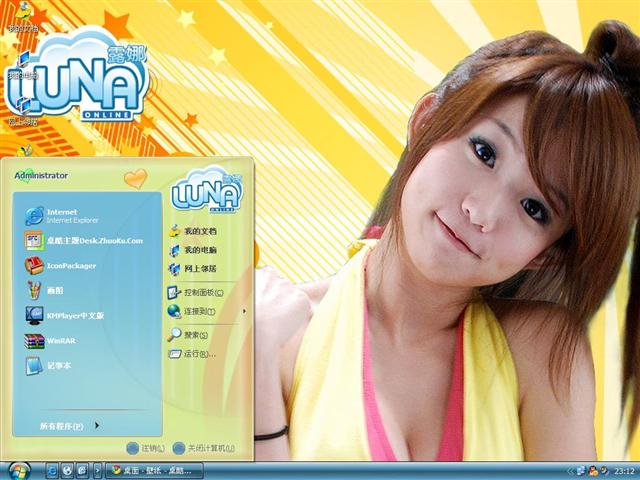Open the 23:12 taskbar clock
Viewport: 640px width, 480px height.
tap(624, 471)
